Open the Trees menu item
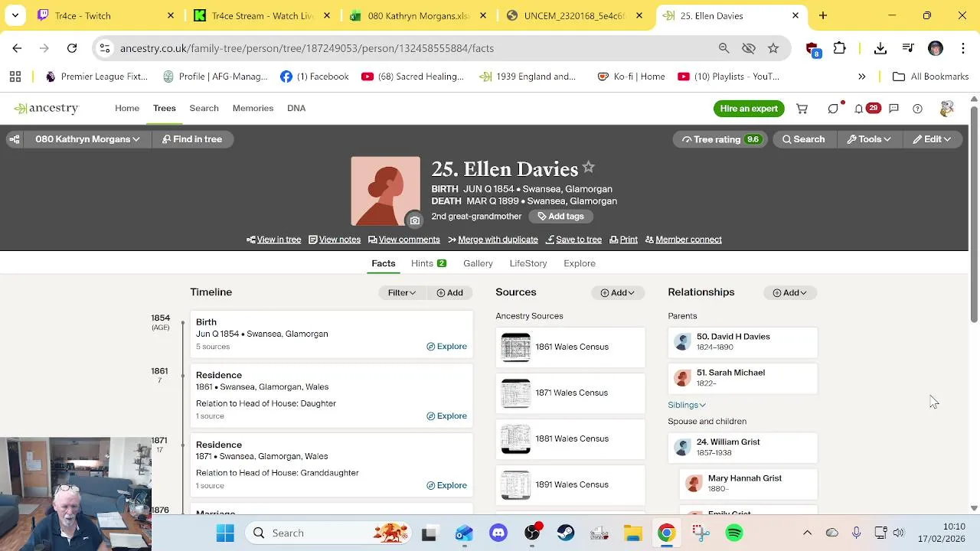The width and height of the screenshot is (980, 551). coord(165,108)
